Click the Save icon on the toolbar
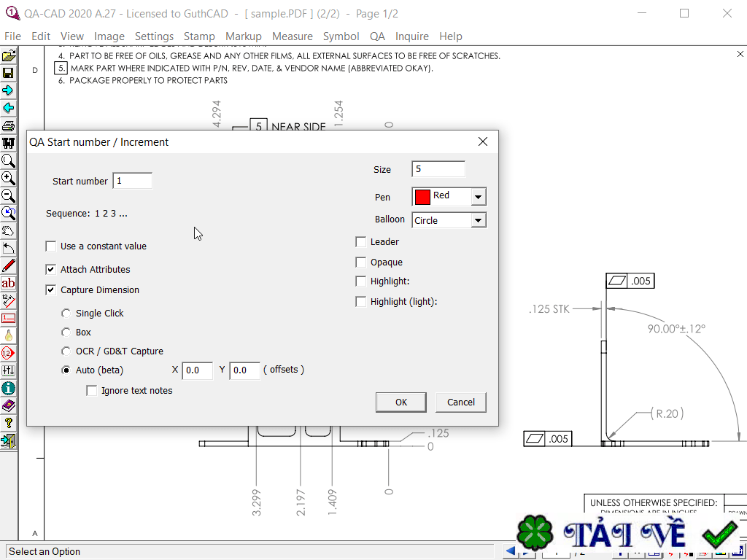 (x=9, y=73)
